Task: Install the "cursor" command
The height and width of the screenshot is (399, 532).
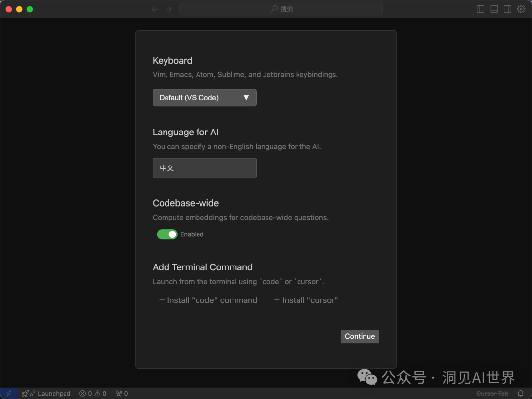Action: coord(306,300)
